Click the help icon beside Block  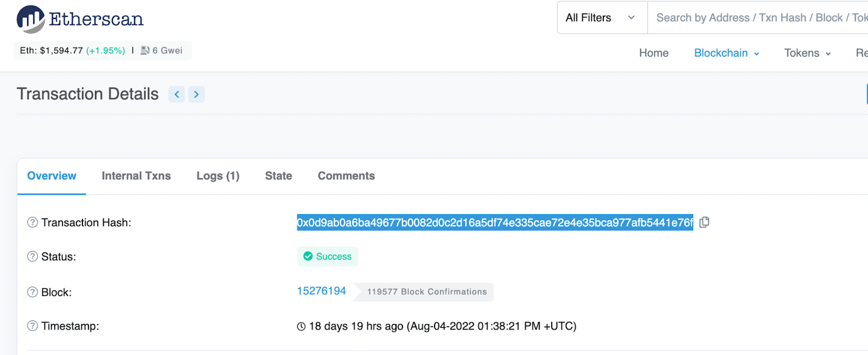pos(33,292)
